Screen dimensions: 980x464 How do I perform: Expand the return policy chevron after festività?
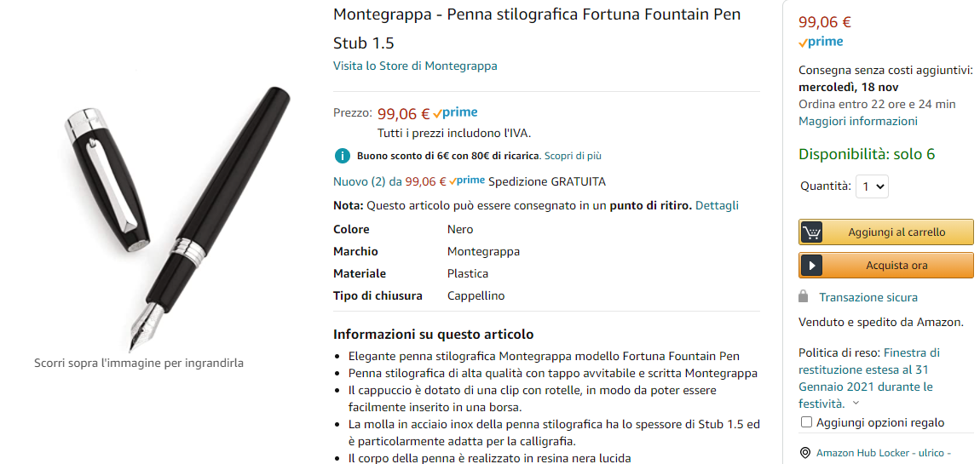pos(856,404)
